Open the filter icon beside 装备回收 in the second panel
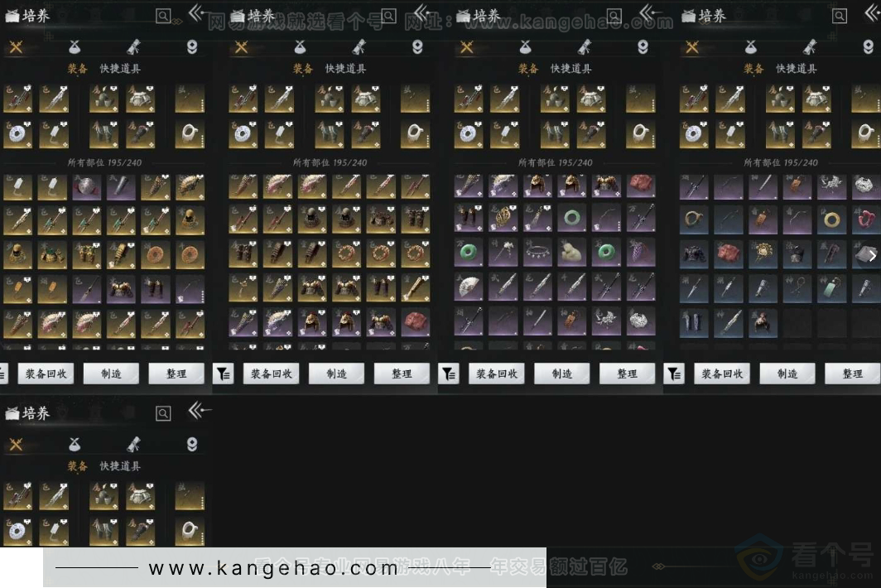Screen dimensions: 881x588 pos(223,374)
